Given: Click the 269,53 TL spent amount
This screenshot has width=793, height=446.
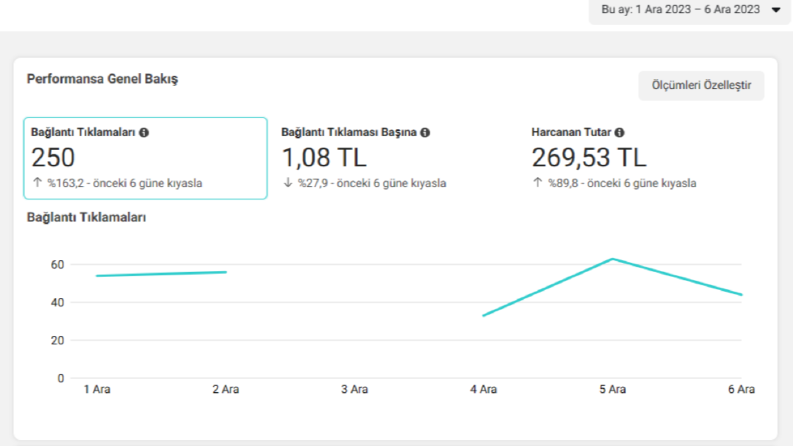Looking at the screenshot, I should [589, 157].
